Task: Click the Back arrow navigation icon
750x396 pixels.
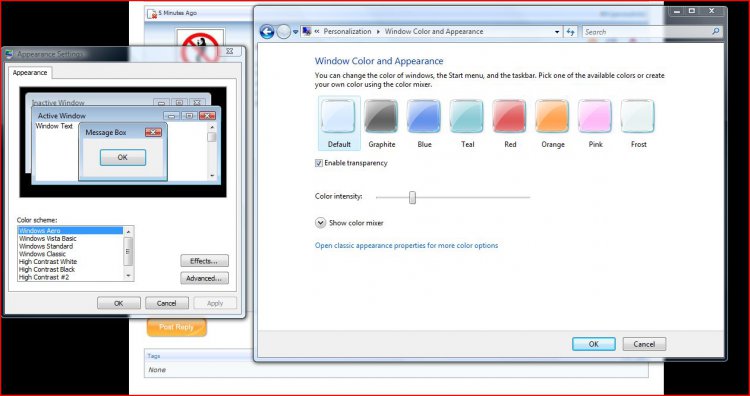Action: click(x=267, y=32)
